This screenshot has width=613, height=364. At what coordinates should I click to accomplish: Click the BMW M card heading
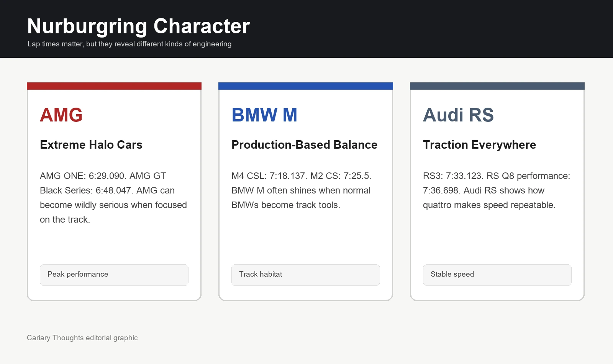264,115
